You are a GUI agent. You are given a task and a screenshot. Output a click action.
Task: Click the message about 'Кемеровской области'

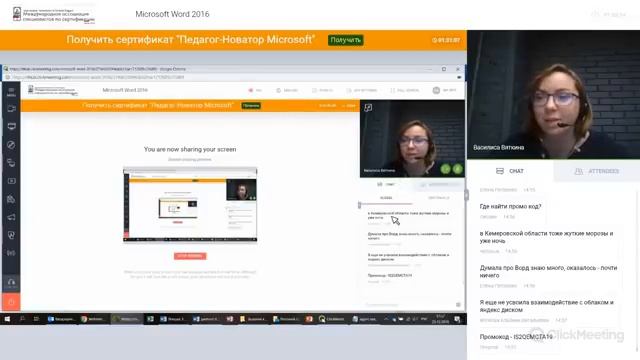coord(546,237)
